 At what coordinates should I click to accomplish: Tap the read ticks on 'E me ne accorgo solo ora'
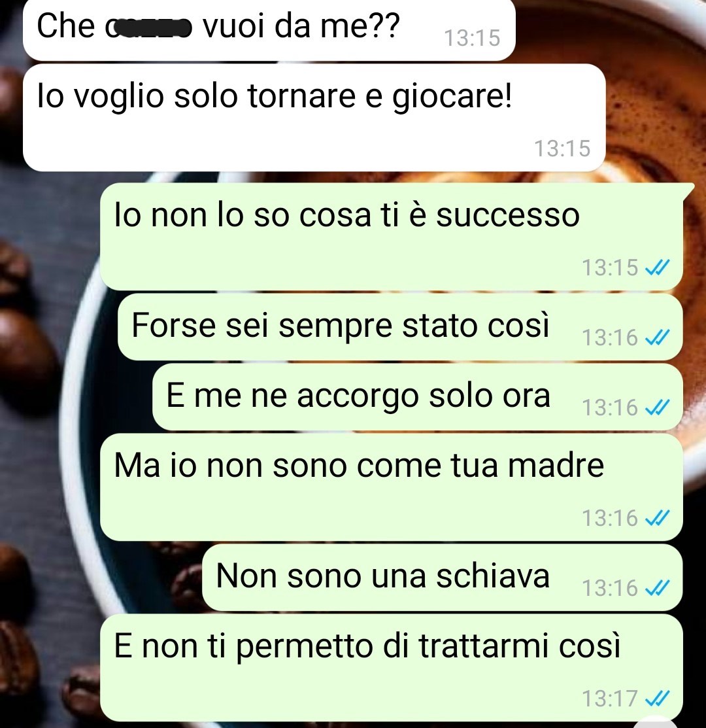coord(658,407)
